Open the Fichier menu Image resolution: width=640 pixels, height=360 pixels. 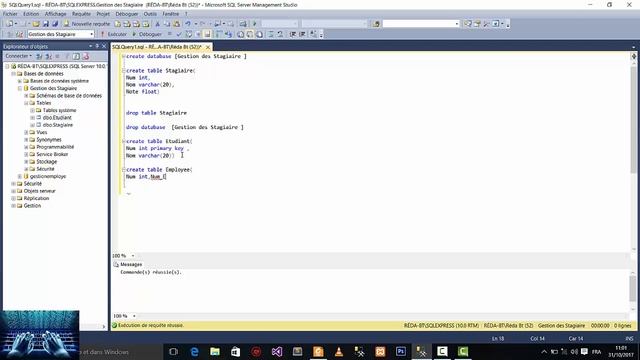click(x=11, y=14)
